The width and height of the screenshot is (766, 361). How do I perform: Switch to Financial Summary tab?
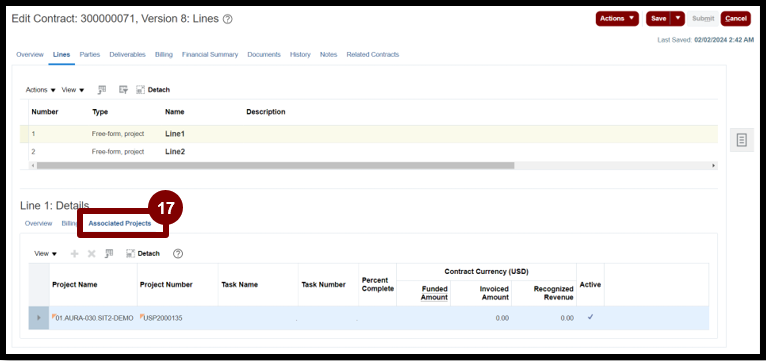[210, 55]
